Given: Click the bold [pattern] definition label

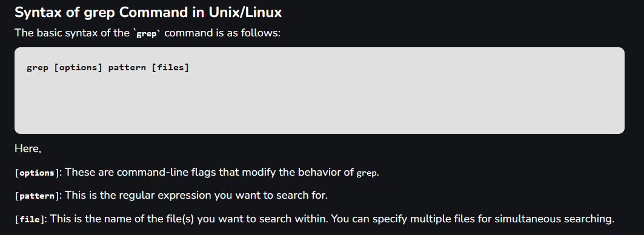Looking at the screenshot, I should tap(37, 196).
